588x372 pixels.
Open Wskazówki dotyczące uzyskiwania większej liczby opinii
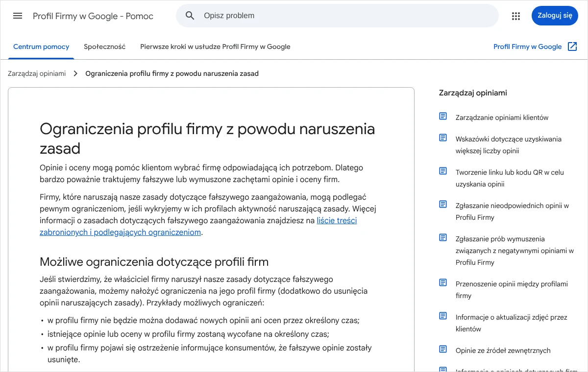pos(509,145)
